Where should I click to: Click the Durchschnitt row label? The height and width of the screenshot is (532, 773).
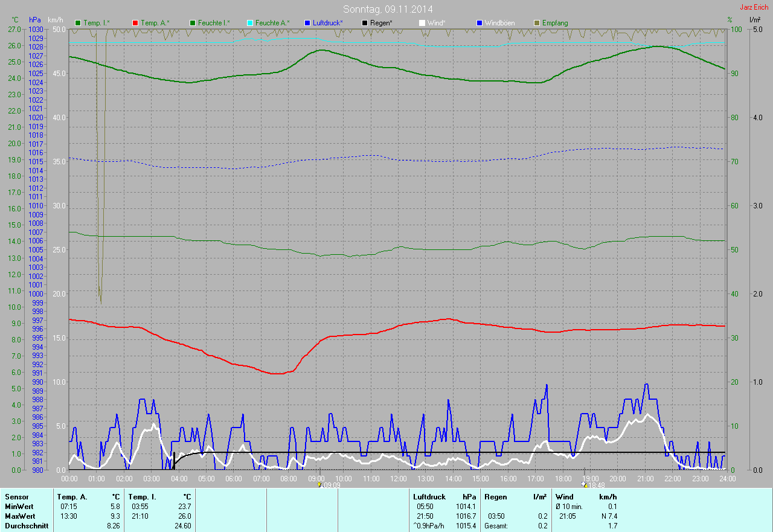coord(24,526)
